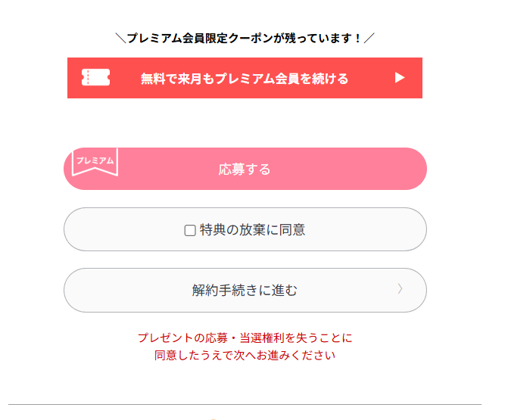The width and height of the screenshot is (508, 420).
Task: Click the 応募する label text
Action: coord(245,169)
